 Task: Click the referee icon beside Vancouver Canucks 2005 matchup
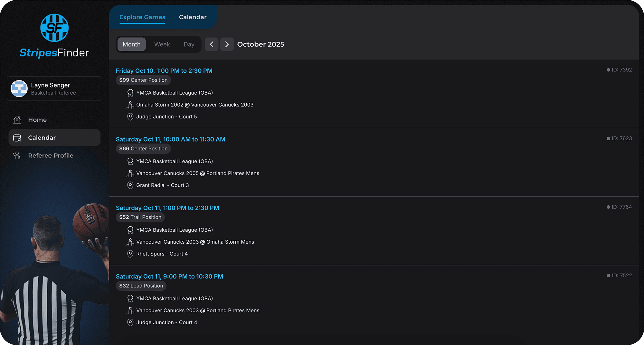tap(130, 173)
